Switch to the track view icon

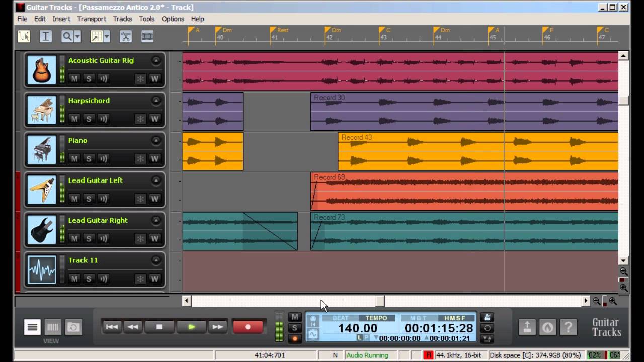click(x=32, y=327)
